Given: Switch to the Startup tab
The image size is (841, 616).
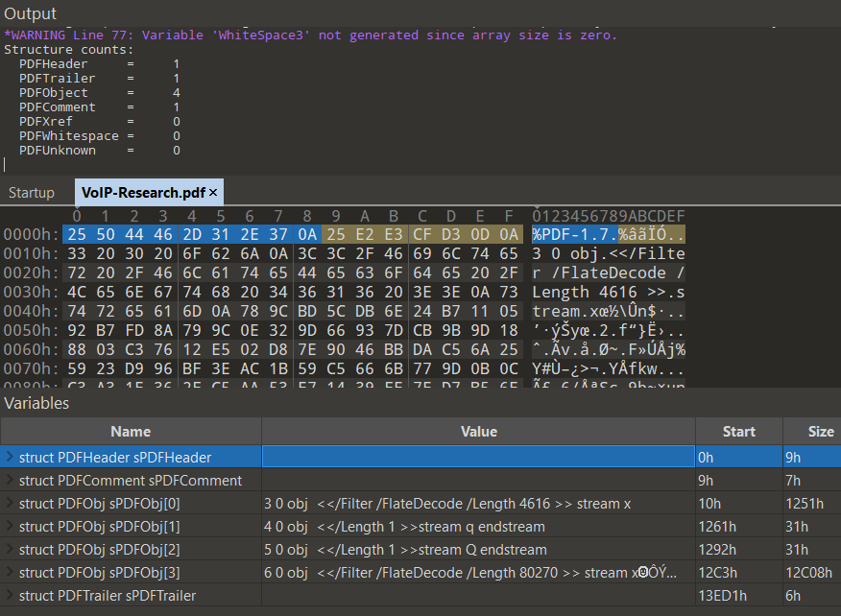Looking at the screenshot, I should click(x=31, y=193).
